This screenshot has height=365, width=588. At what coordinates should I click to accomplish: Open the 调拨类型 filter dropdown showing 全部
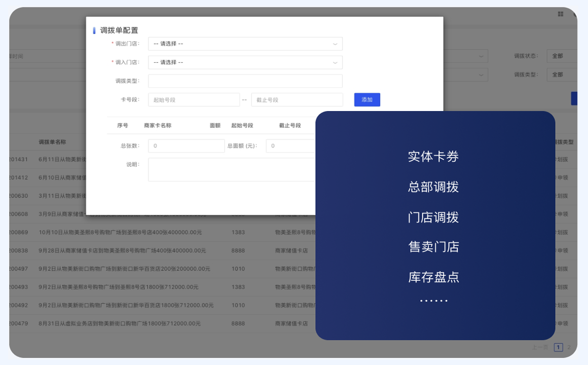pos(562,75)
